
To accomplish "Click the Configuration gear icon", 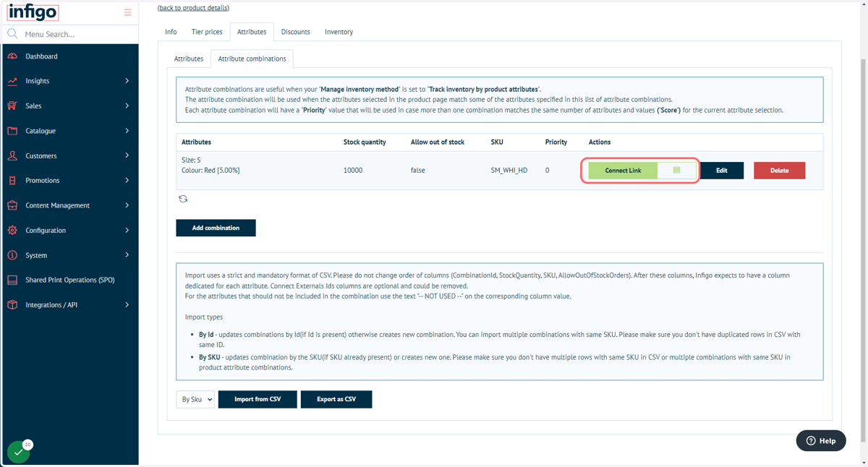I will [12, 231].
